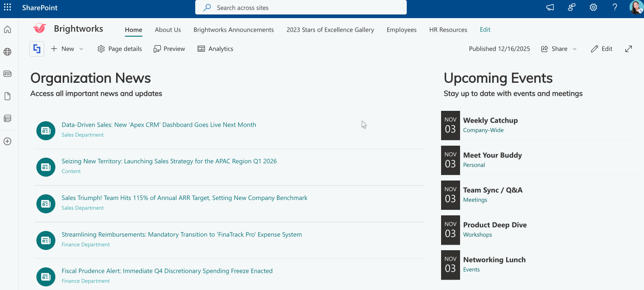Click Page details in the toolbar
Screen dimensions: 644x290
pyautogui.click(x=119, y=48)
